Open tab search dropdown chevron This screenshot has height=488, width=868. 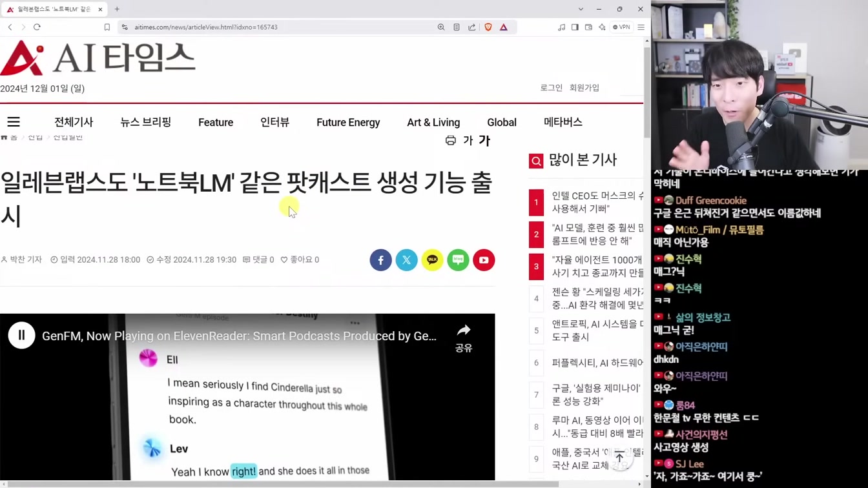(581, 9)
